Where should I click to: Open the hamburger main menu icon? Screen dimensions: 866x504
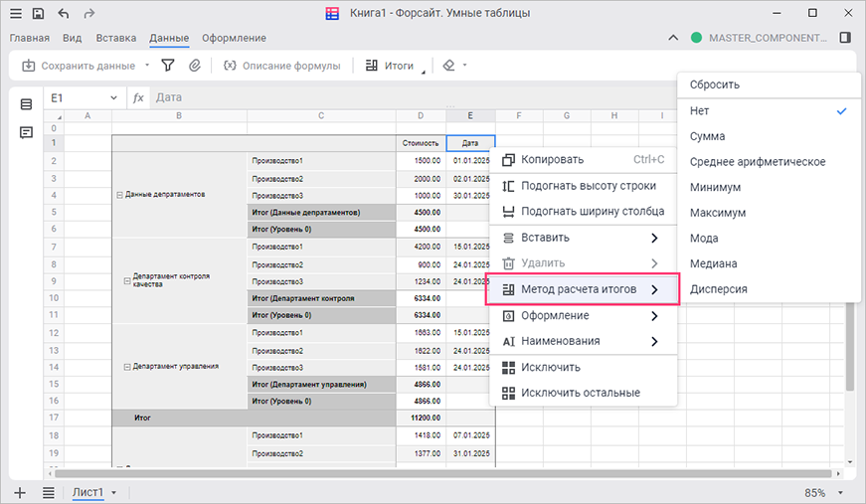tap(16, 13)
